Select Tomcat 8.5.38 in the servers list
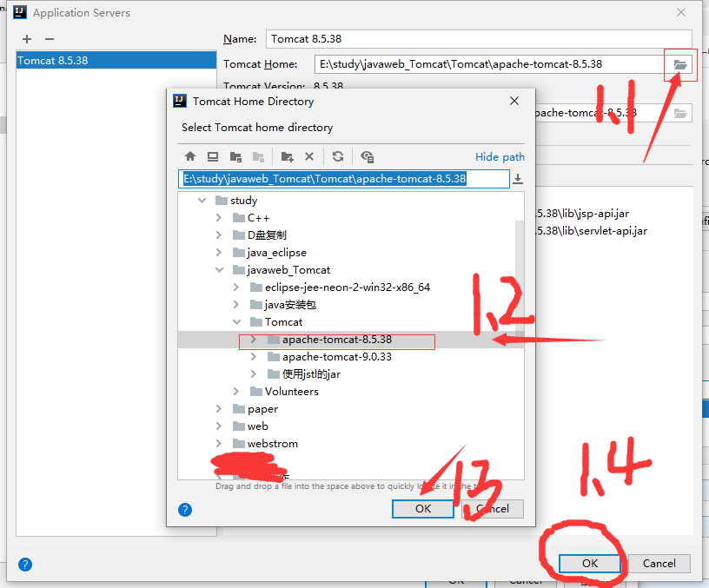Image resolution: width=709 pixels, height=588 pixels. [116, 60]
